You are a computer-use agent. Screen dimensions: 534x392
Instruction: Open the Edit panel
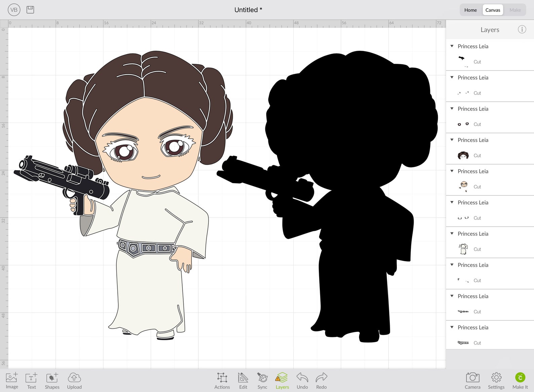click(x=243, y=381)
